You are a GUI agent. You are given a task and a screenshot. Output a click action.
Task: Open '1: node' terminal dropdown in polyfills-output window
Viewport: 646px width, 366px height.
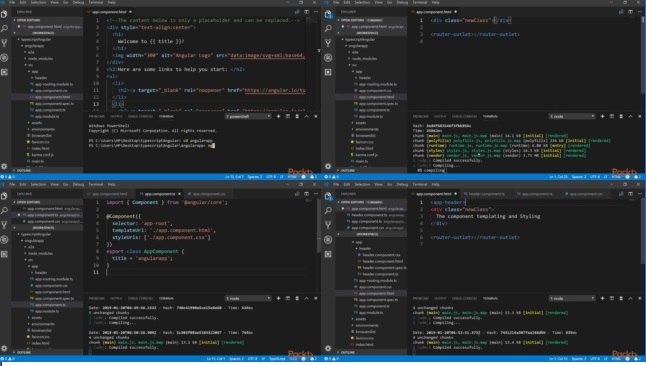coord(572,117)
